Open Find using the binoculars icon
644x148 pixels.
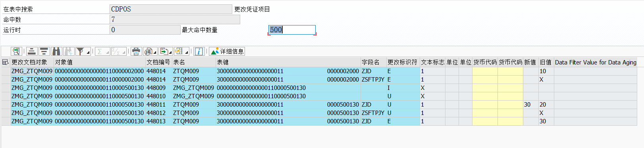tap(56, 51)
